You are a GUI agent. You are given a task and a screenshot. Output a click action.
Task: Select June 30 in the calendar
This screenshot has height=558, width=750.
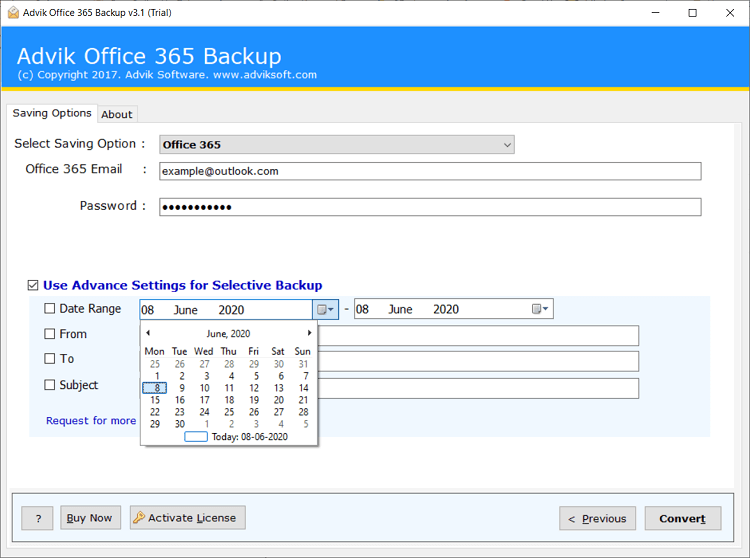[180, 424]
